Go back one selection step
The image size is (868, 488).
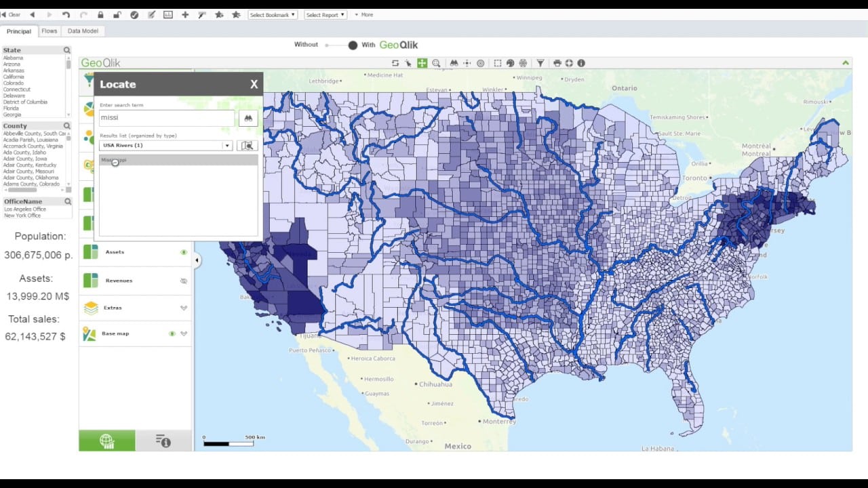pos(32,14)
